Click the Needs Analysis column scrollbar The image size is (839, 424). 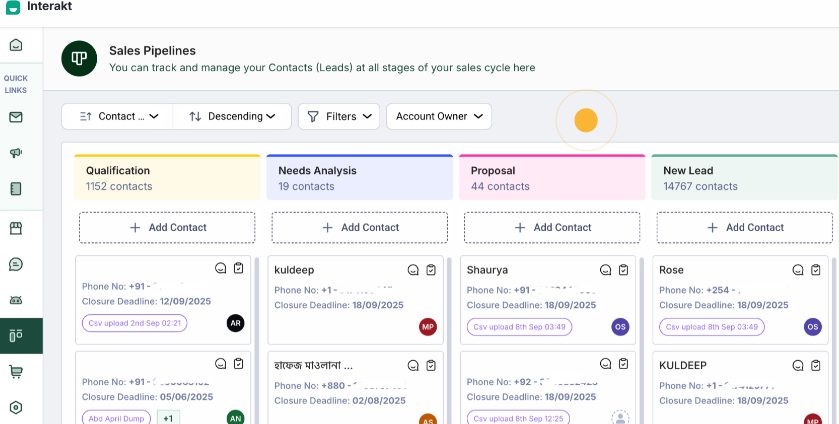pyautogui.click(x=448, y=340)
